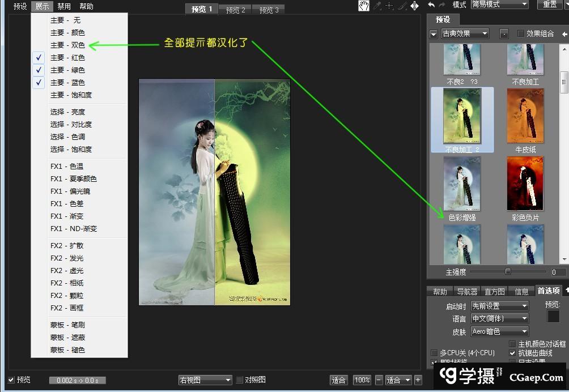The width and height of the screenshot is (569, 392).
Task: Select the brush tool in top toolbar
Action: pos(402,6)
